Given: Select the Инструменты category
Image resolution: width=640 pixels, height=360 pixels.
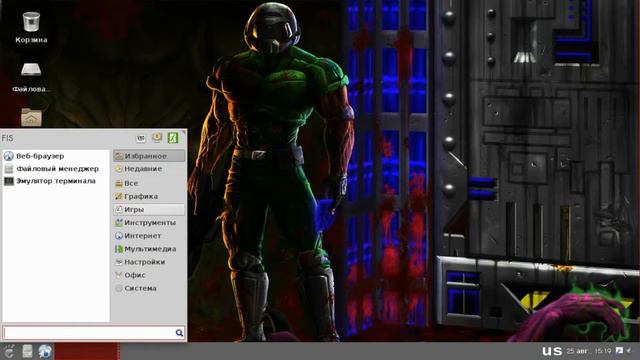Looking at the screenshot, I should click(x=149, y=222).
